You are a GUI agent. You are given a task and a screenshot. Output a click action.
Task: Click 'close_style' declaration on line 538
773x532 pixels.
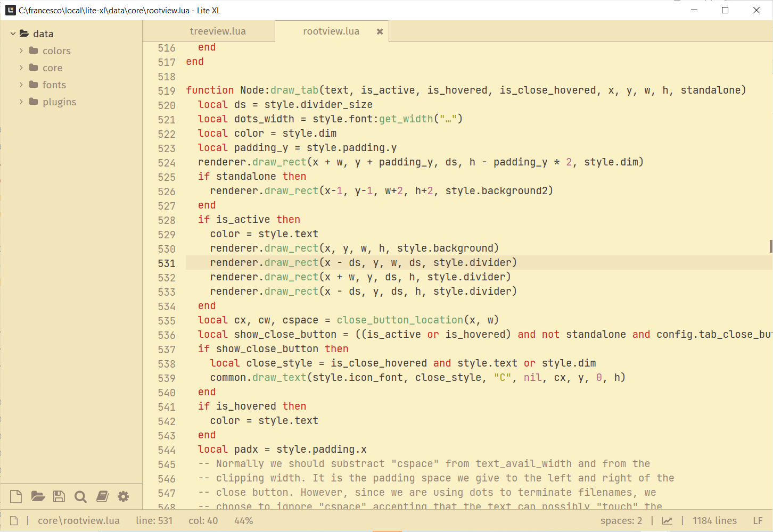click(279, 363)
